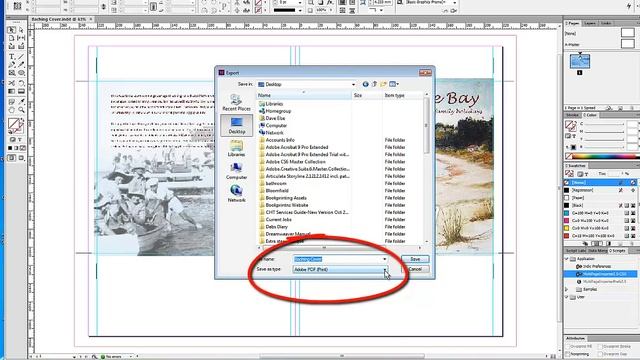
Task: Select the Accounts Info folder
Action: [x=280, y=140]
